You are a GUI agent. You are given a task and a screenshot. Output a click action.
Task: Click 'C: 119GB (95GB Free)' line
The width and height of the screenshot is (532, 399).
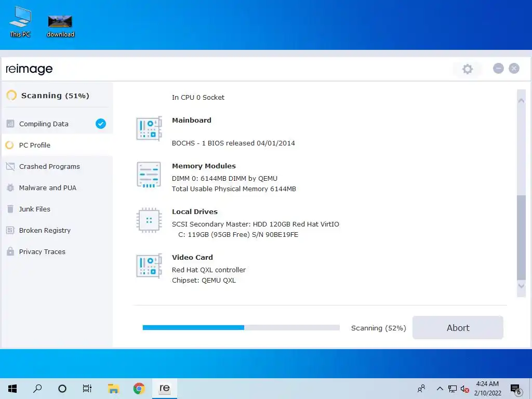[238, 235]
